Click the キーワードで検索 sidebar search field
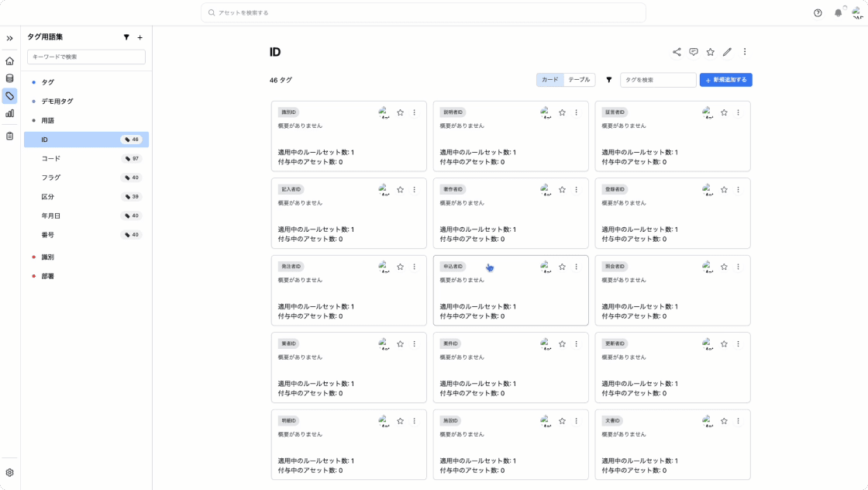 click(x=86, y=57)
